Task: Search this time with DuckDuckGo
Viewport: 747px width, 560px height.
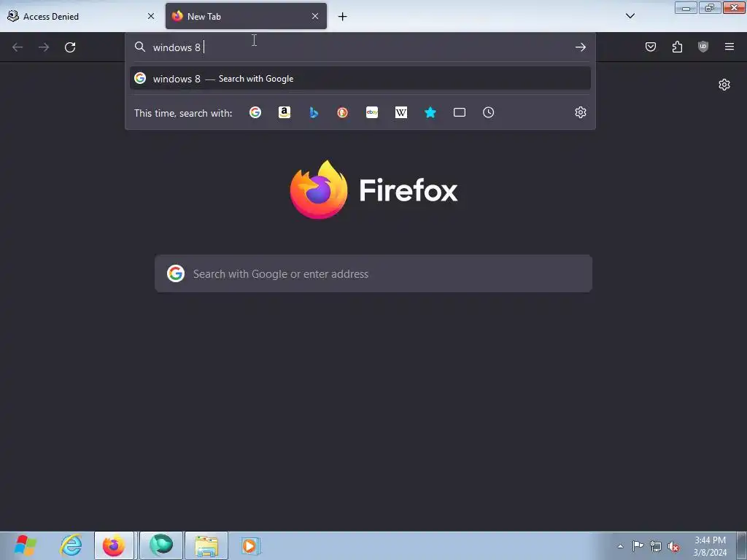Action: pos(343,112)
